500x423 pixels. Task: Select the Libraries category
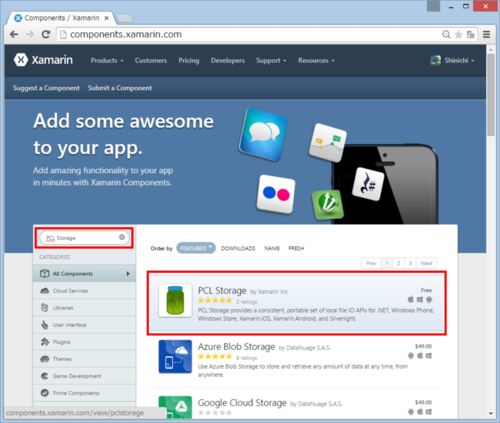84,308
